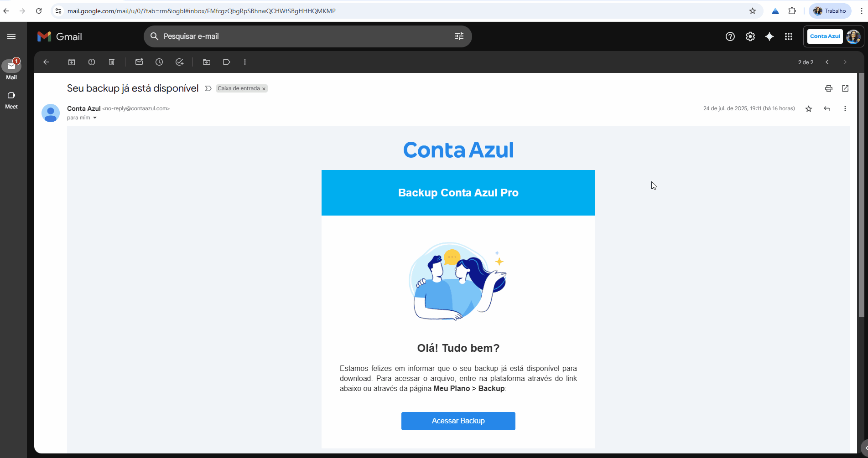Reply to the Conta Azul message

tap(827, 108)
